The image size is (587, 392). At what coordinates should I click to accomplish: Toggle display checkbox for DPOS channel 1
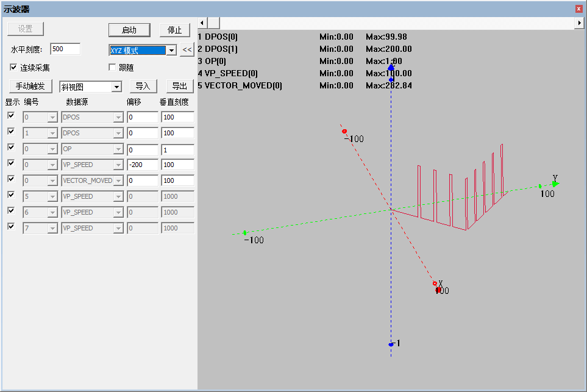click(11, 132)
